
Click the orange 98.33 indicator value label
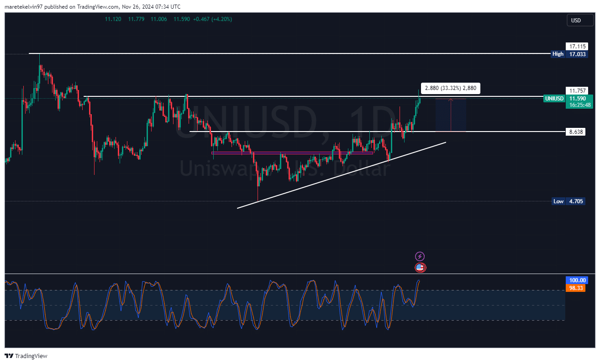[x=574, y=288]
